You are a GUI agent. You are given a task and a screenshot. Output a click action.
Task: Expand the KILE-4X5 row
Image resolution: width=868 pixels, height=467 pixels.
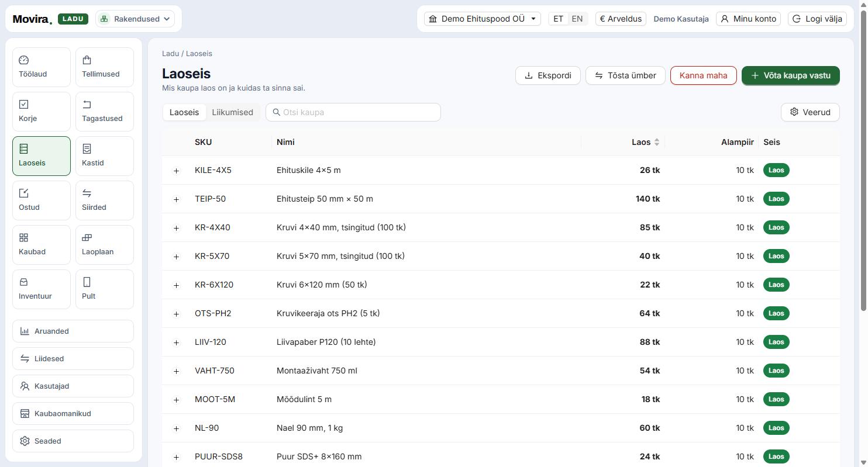176,171
